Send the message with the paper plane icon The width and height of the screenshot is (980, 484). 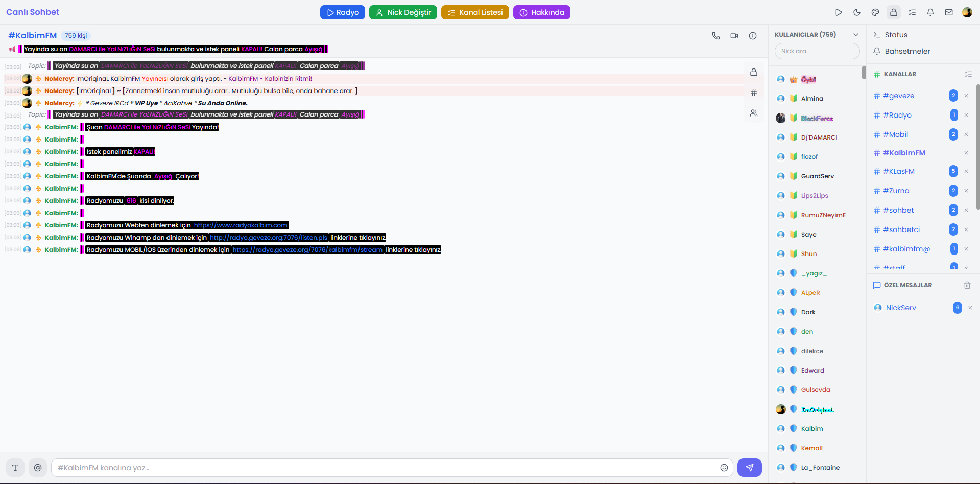[x=749, y=467]
